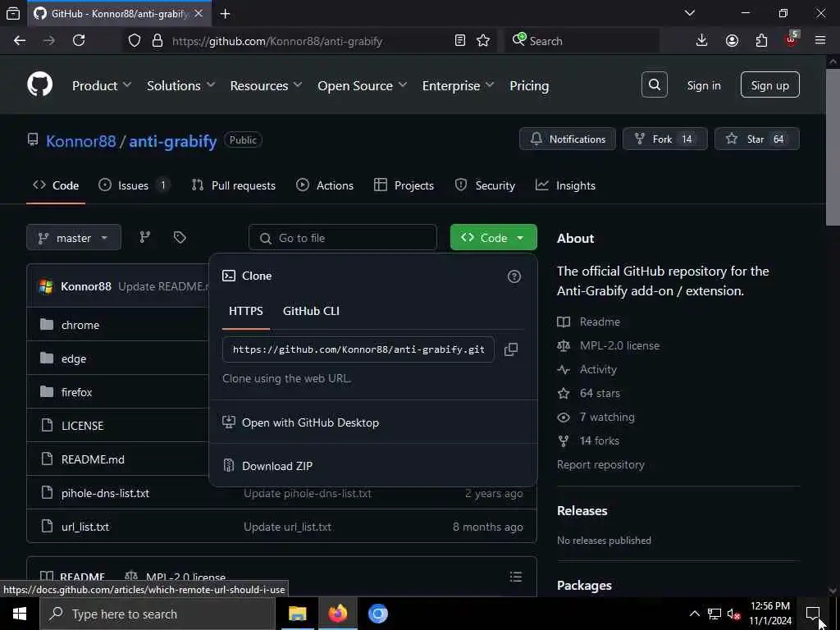Go to the Pricing page

point(529,85)
